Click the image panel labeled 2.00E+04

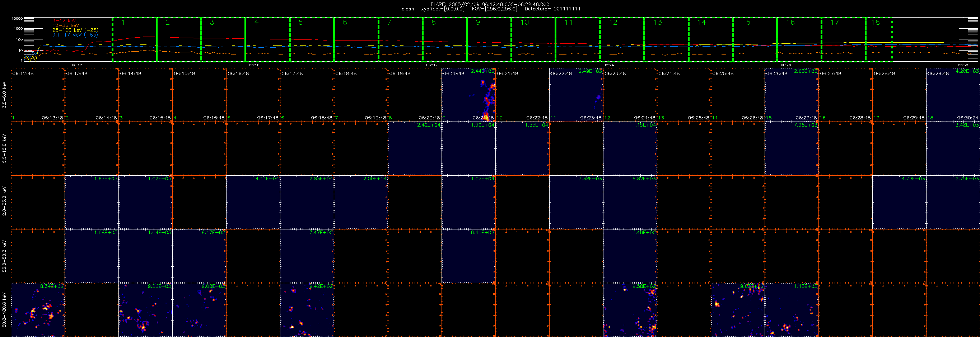pyautogui.click(x=361, y=202)
